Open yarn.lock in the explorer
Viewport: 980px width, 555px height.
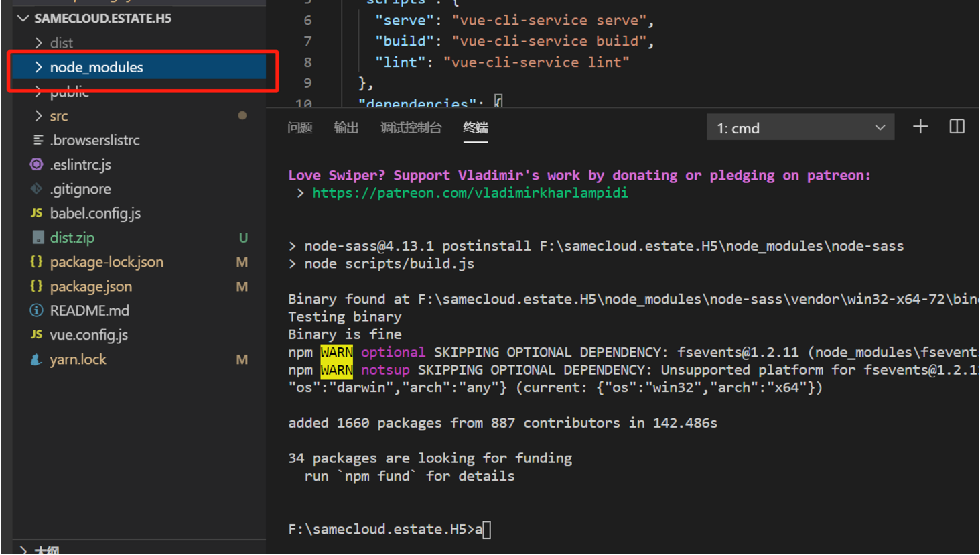(78, 359)
